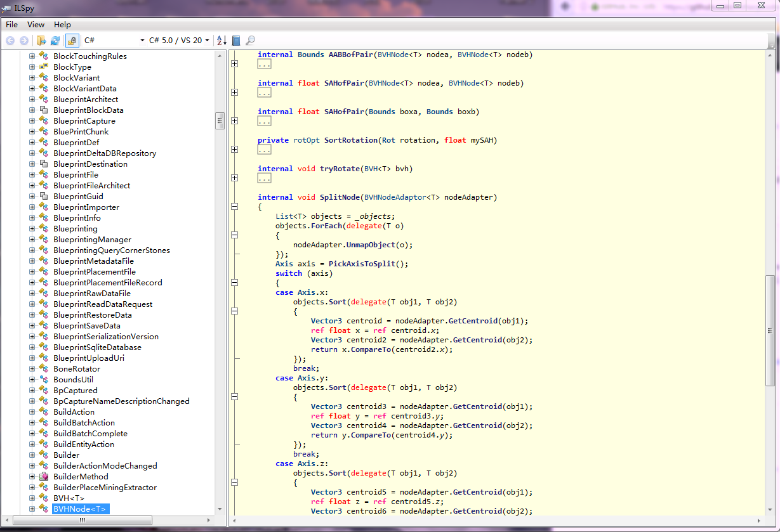The height and width of the screenshot is (532, 780).
Task: Expand the folded AABBofPair method body
Action: pyautogui.click(x=235, y=64)
